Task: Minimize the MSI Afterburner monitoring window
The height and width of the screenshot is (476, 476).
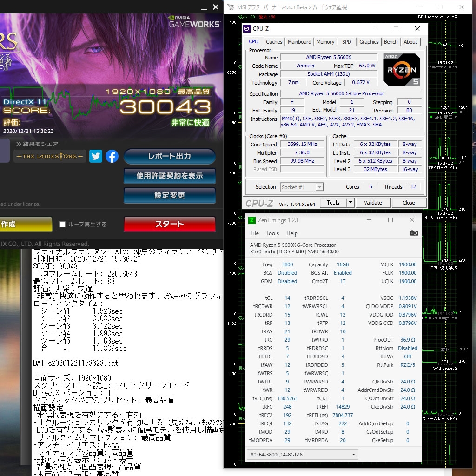Action: pos(419,7)
